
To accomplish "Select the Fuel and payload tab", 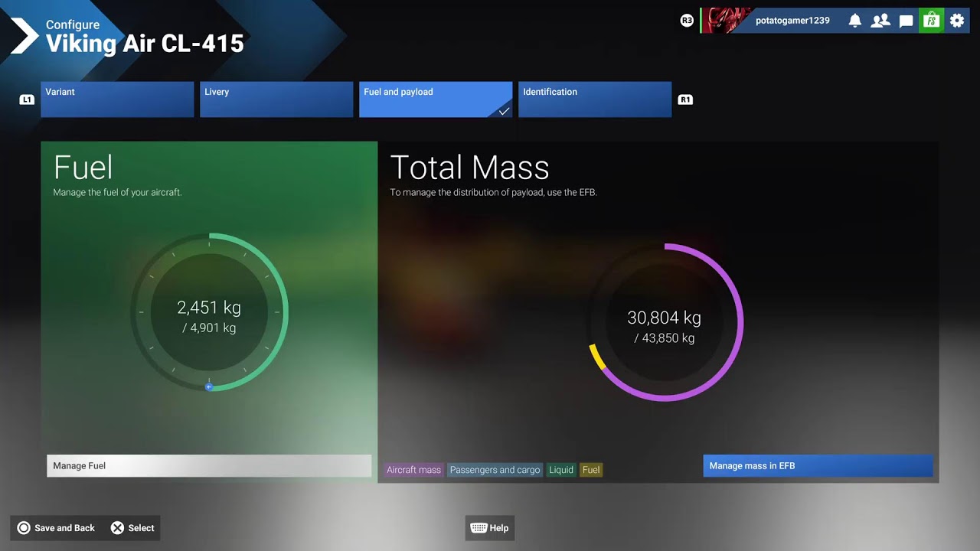I will (x=436, y=99).
